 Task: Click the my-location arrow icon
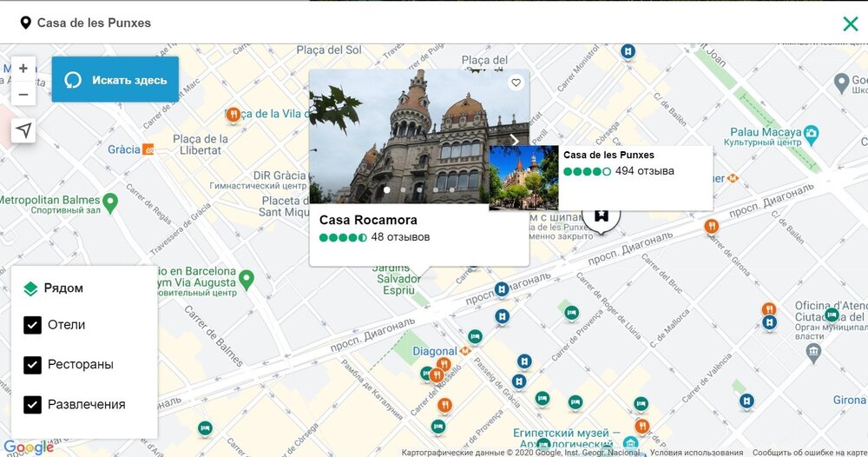(23, 130)
